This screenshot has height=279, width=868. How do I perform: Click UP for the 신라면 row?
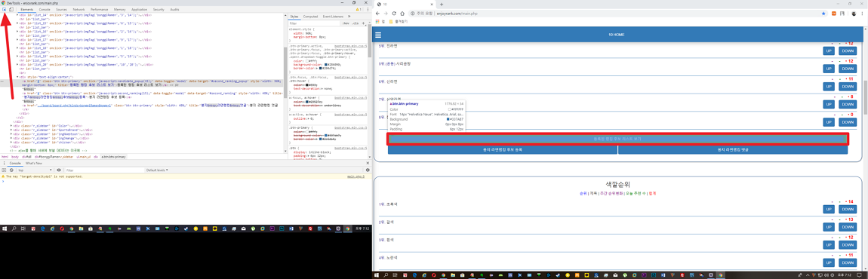click(828, 86)
